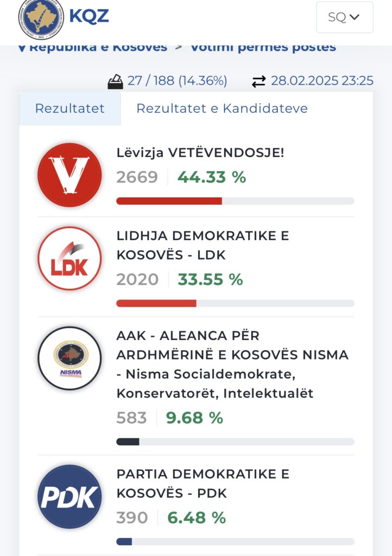Image resolution: width=392 pixels, height=556 pixels.
Task: Click the PARTIA DEMOKRATIKE E KOSOVËS name
Action: pyautogui.click(x=203, y=483)
